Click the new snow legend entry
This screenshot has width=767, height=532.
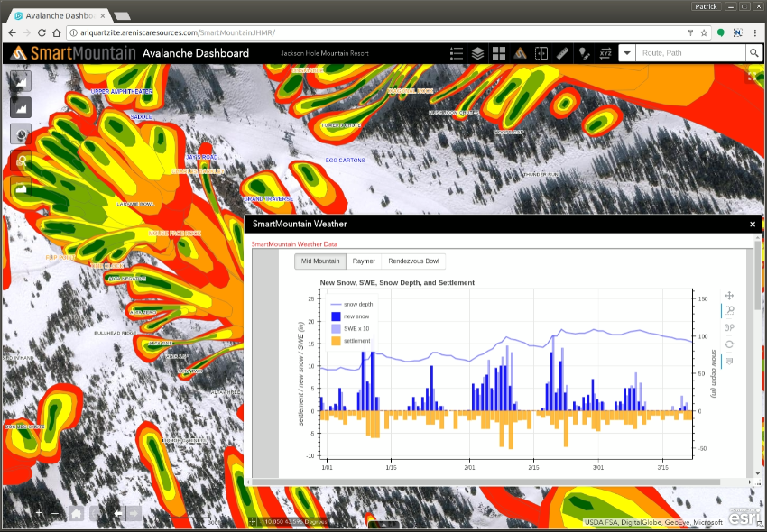click(350, 316)
